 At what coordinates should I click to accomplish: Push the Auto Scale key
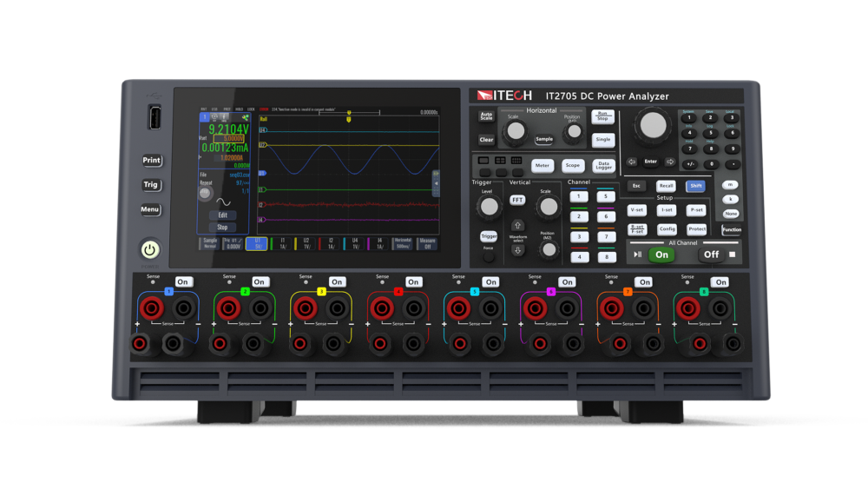(x=486, y=117)
